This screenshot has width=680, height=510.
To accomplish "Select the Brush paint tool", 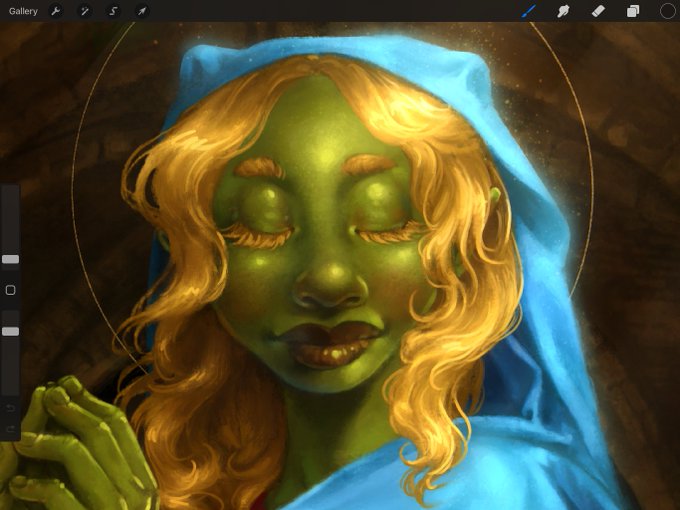I will click(528, 11).
